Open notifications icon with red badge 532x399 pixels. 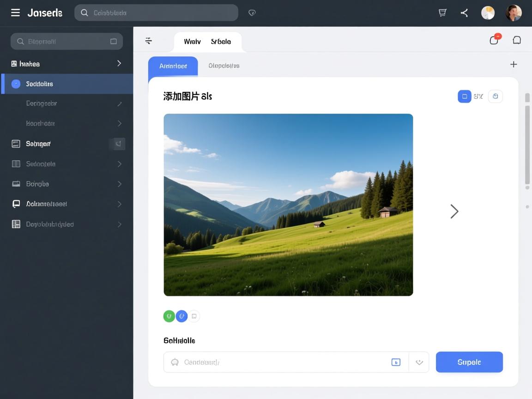[495, 40]
